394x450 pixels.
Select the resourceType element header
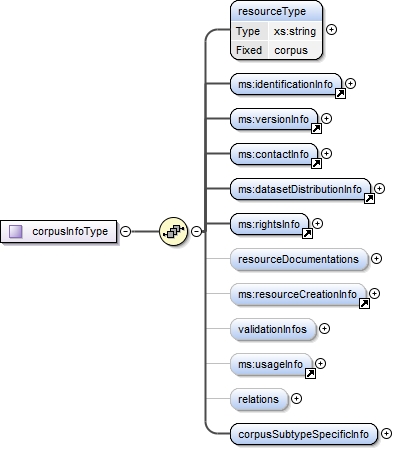click(x=276, y=12)
